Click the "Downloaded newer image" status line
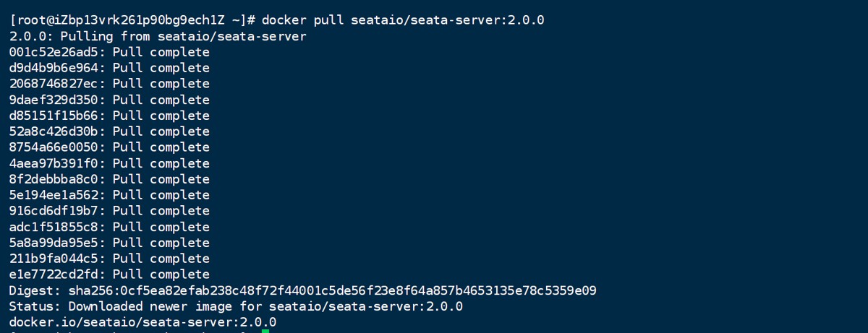This screenshot has width=868, height=333. (x=236, y=306)
